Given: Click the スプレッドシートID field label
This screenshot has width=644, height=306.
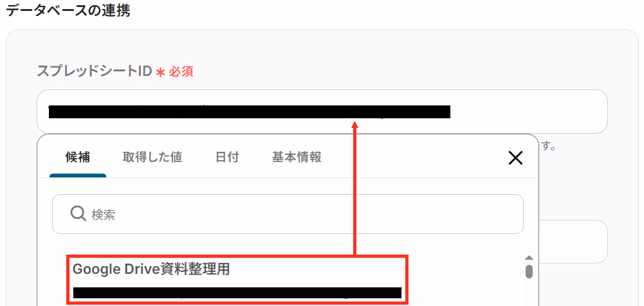Looking at the screenshot, I should [94, 72].
